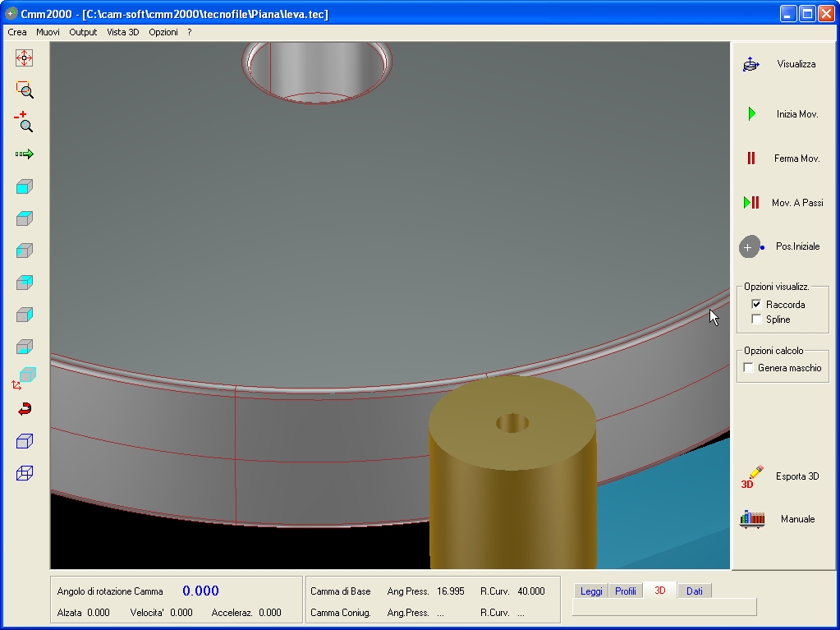Open the Vista 3D menu
840x630 pixels.
(122, 32)
